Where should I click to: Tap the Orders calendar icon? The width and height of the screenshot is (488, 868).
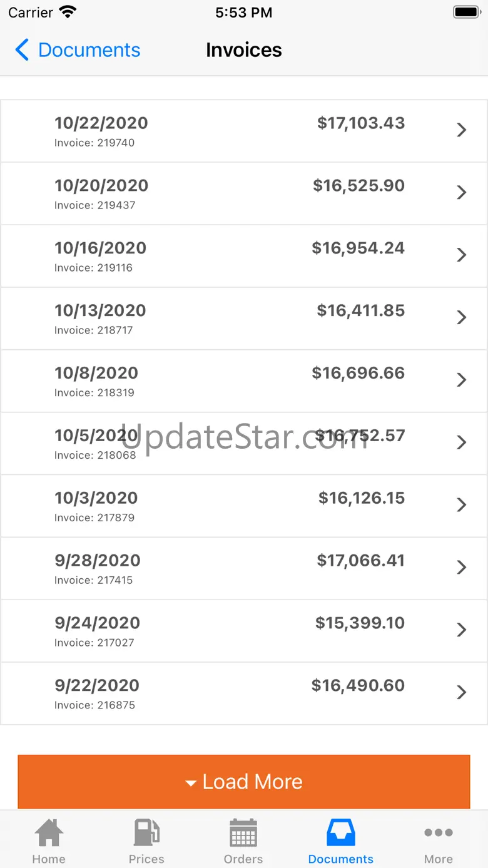(x=243, y=833)
